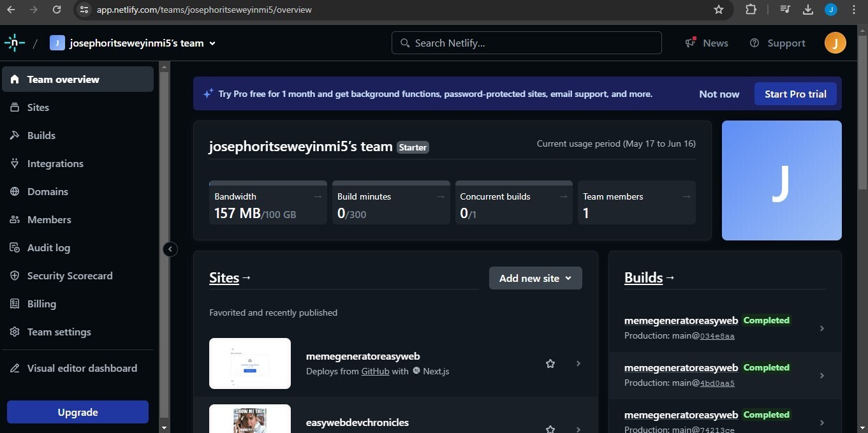Expand the first memegeneratoreasyweb build chevron
The height and width of the screenshot is (433, 868).
click(821, 328)
